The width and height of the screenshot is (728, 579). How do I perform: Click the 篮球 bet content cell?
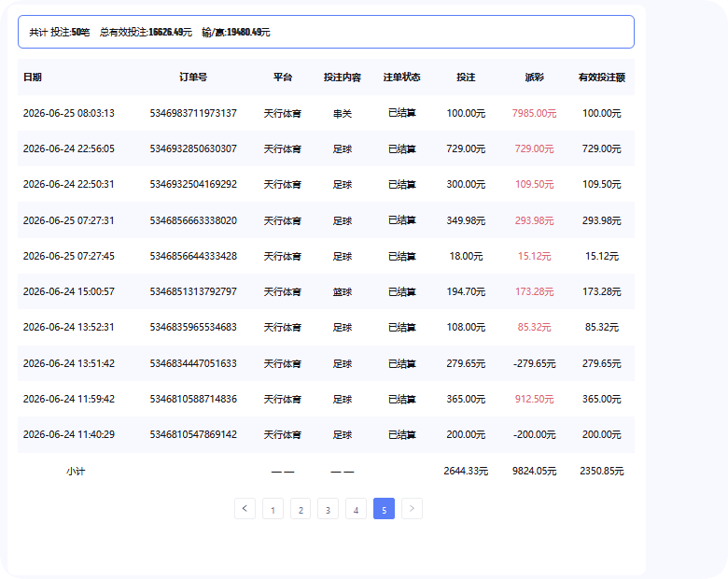(x=343, y=291)
